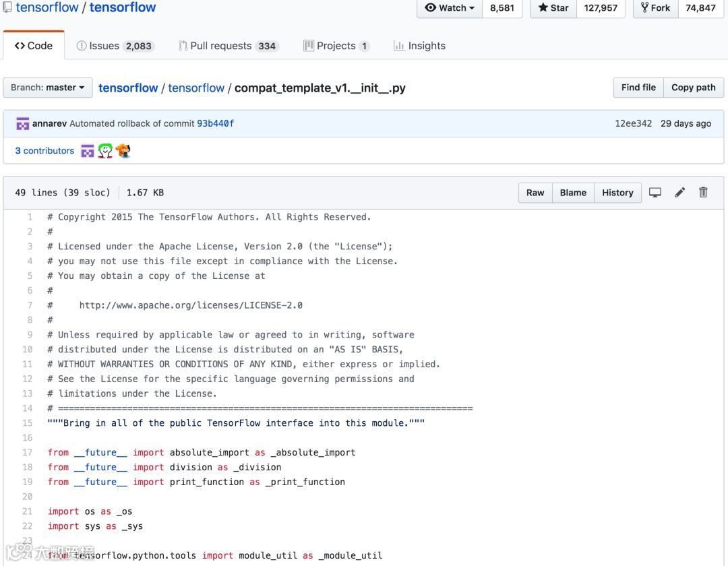Click the '49 lines (39 sloc)' text

pyautogui.click(x=63, y=193)
